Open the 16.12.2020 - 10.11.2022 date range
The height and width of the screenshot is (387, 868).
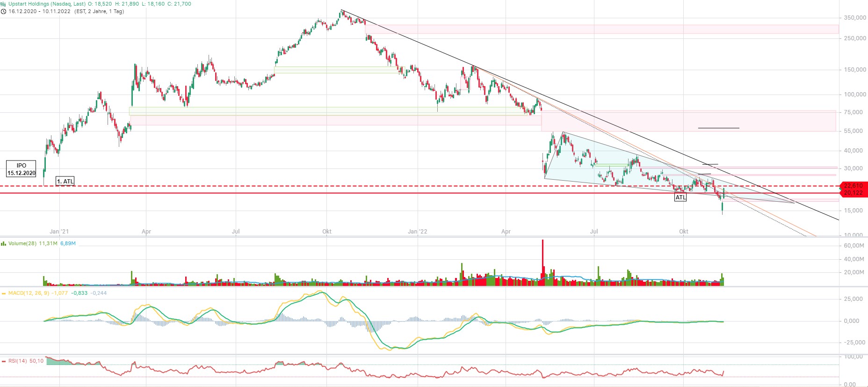tap(39, 11)
